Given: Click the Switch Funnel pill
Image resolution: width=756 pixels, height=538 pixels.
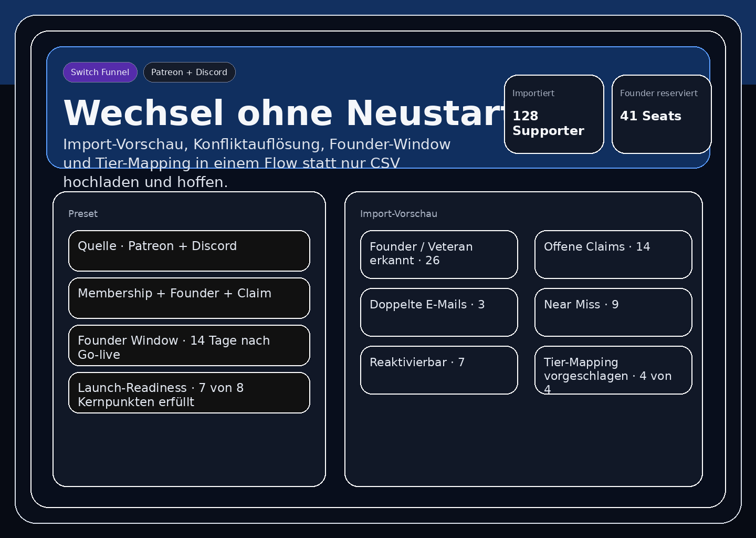Looking at the screenshot, I should pos(100,73).
